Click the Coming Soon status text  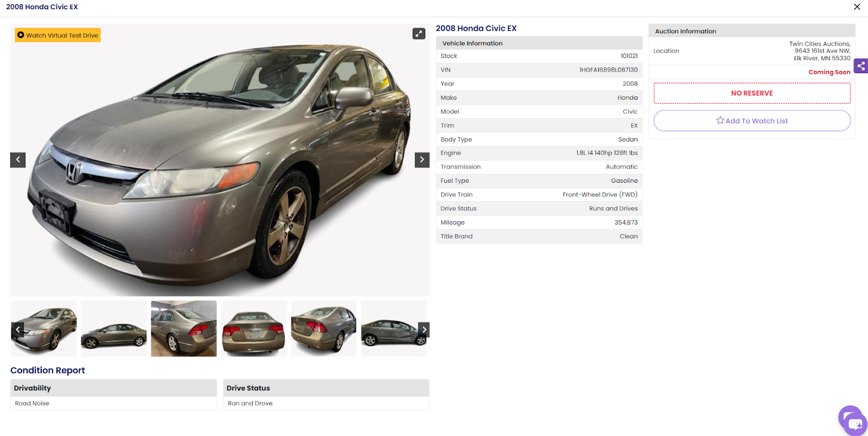829,72
